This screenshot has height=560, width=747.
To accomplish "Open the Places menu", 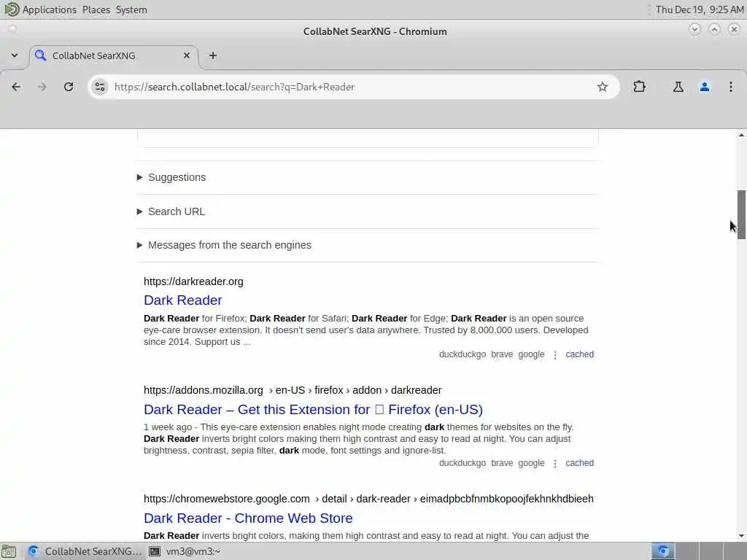I will pos(96,9).
